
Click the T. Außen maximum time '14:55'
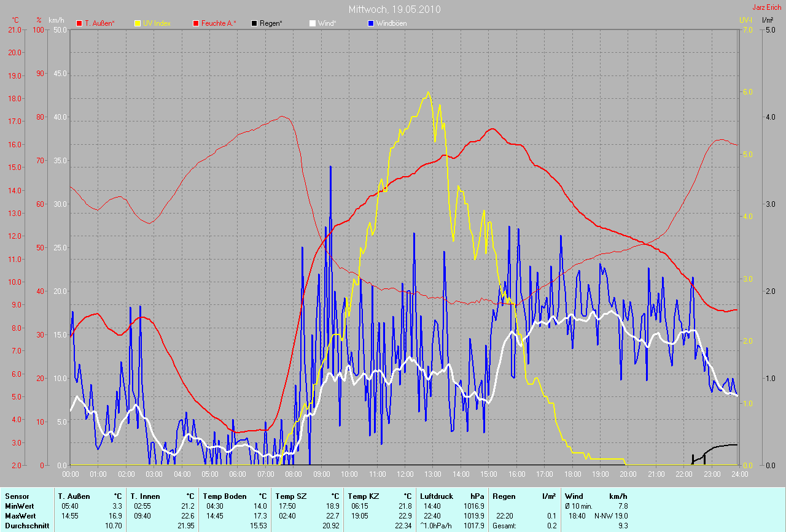click(69, 515)
